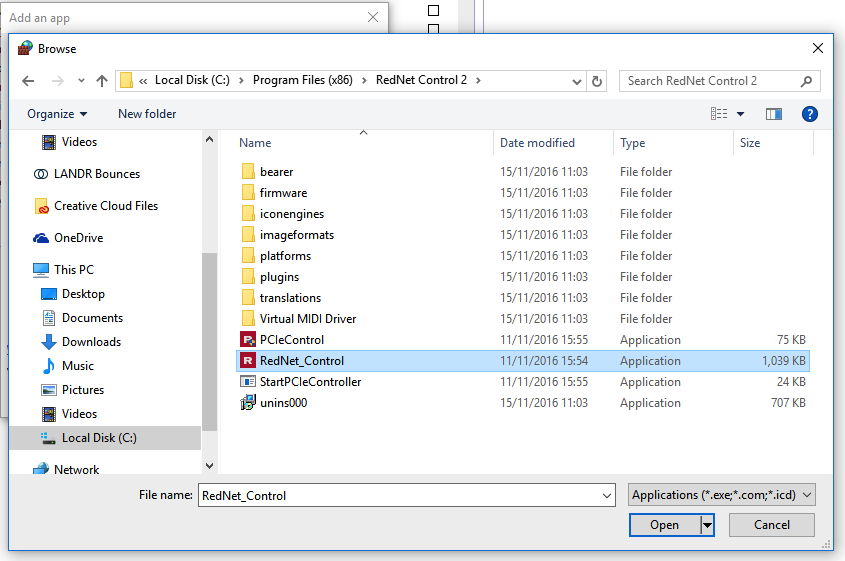
Task: Click the 75 KB size cell
Action: coord(791,340)
